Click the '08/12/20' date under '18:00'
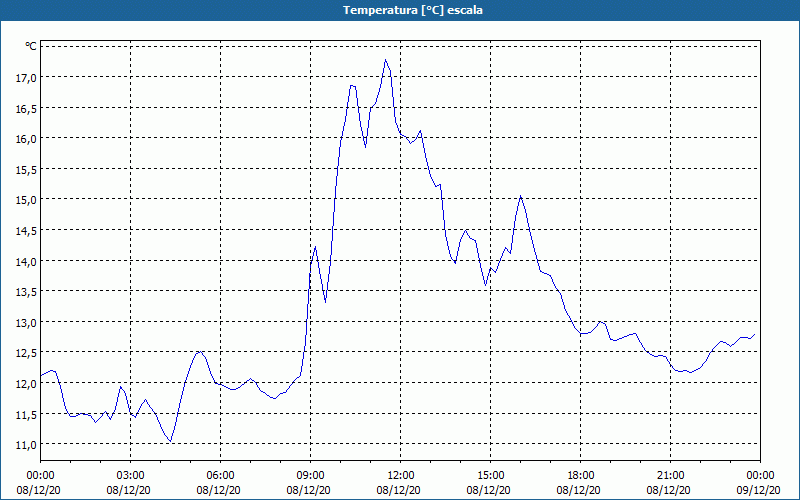Image resolution: width=800 pixels, height=500 pixels. point(579,490)
